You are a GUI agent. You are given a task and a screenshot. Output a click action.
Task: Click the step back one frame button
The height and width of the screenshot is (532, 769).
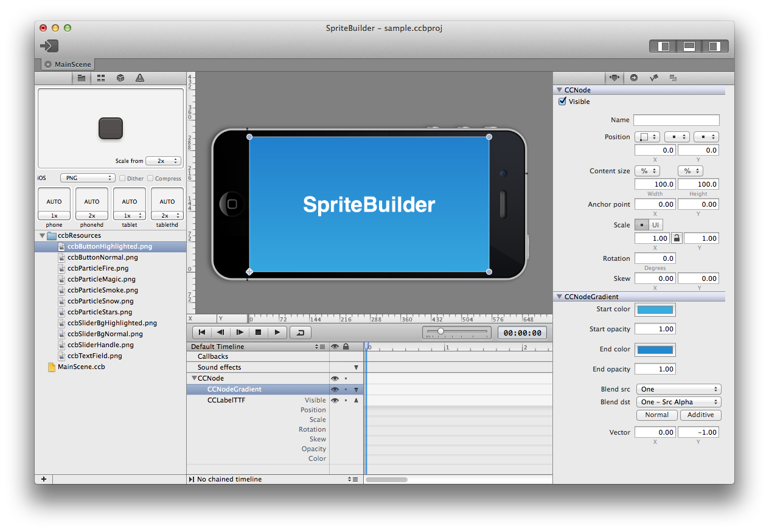(221, 333)
